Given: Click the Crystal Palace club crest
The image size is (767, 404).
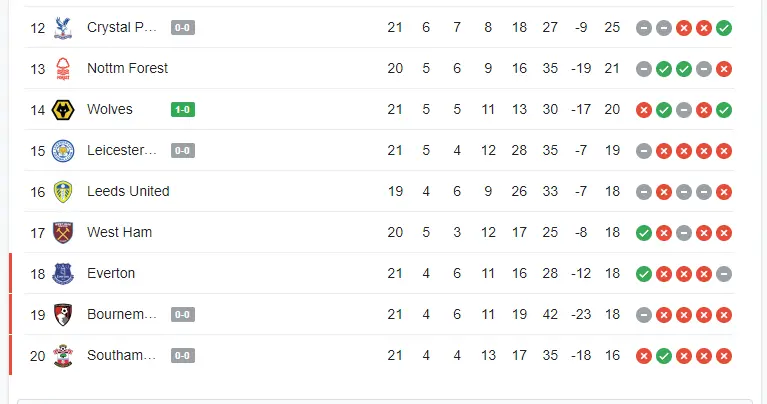Looking at the screenshot, I should point(64,27).
